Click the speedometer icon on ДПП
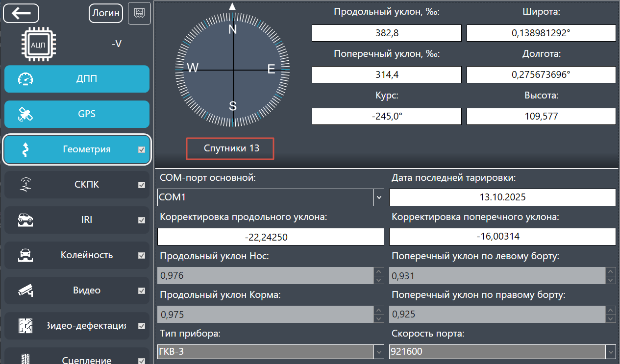This screenshot has width=620, height=364. [x=25, y=79]
